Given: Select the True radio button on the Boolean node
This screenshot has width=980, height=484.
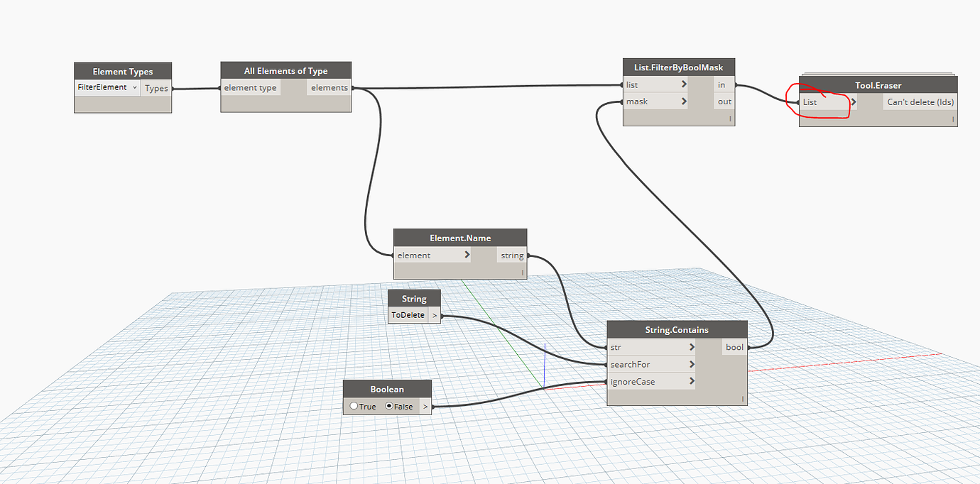Looking at the screenshot, I should coord(354,405).
